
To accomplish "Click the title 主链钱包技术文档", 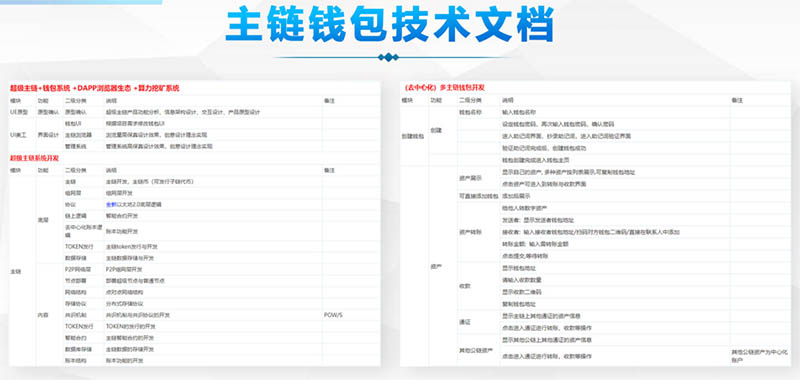I will 389,24.
